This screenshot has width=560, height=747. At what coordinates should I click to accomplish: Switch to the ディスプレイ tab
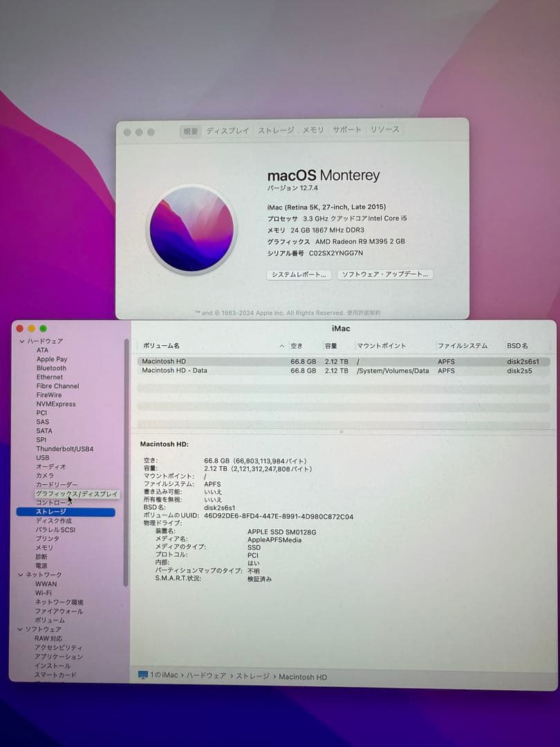(227, 130)
